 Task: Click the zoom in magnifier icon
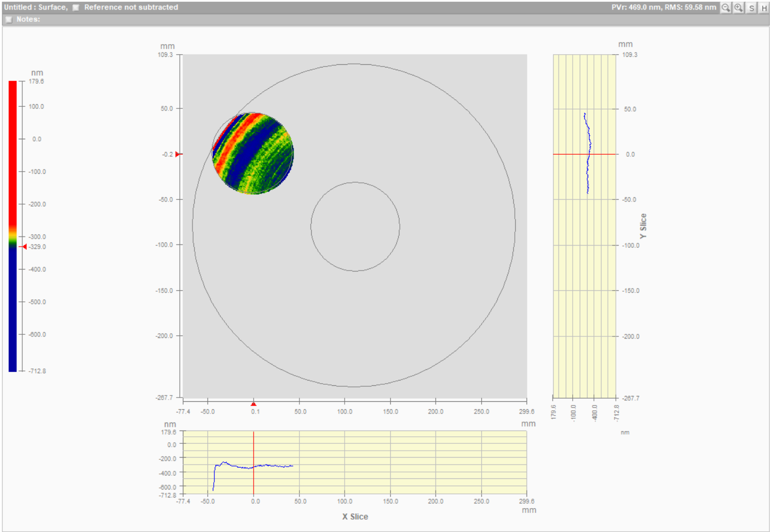click(x=739, y=7)
